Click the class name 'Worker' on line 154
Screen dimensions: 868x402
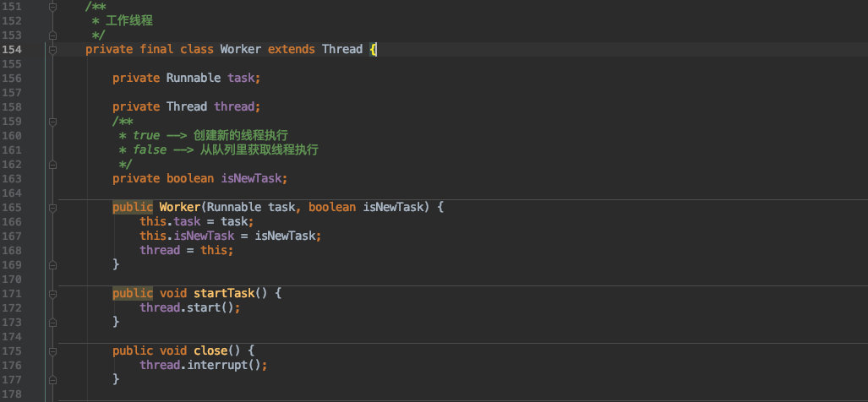click(241, 49)
